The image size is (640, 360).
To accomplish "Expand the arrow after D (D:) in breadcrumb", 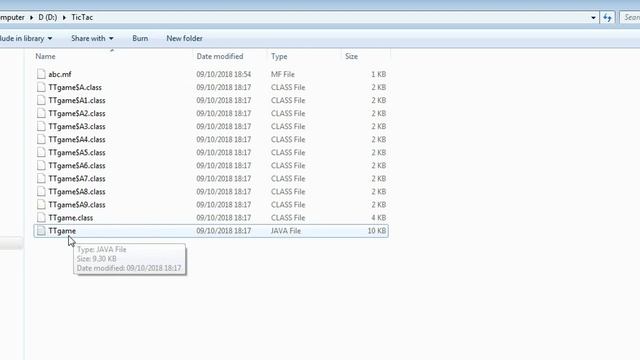I will click(x=64, y=18).
